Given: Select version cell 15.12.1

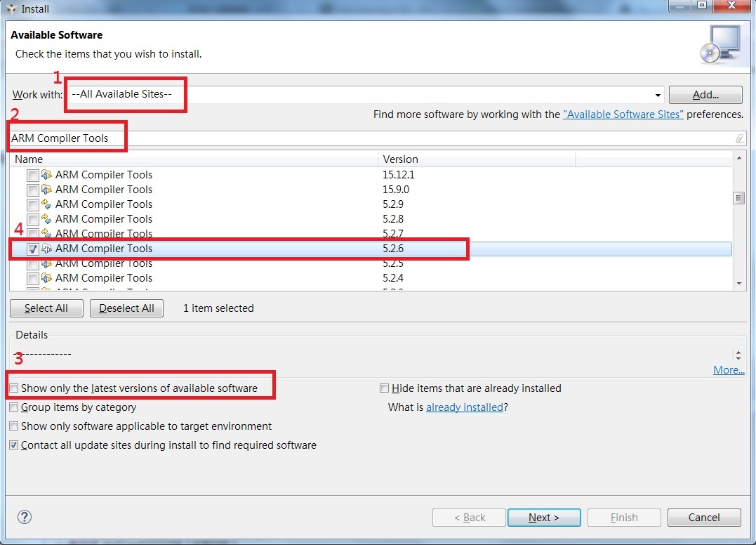Looking at the screenshot, I should coord(399,175).
